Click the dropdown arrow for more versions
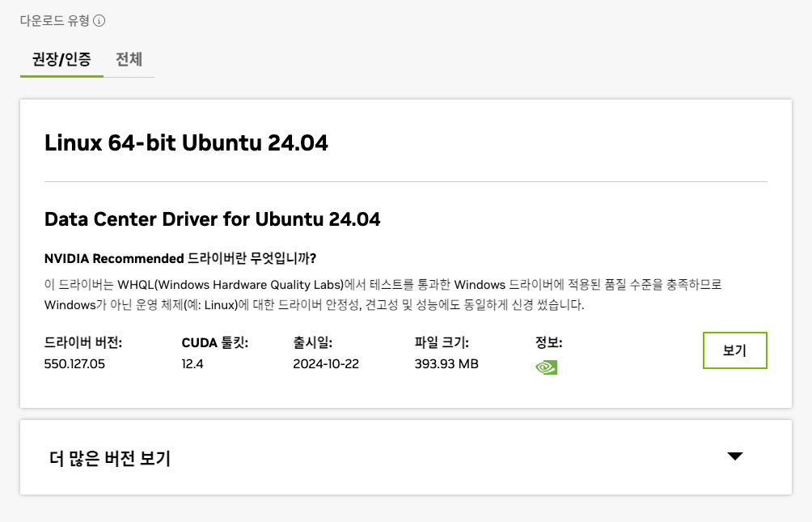 click(735, 456)
